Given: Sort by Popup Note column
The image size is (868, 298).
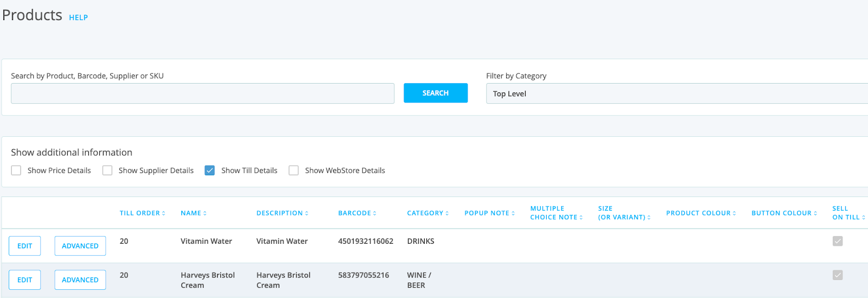Looking at the screenshot, I should click(489, 213).
